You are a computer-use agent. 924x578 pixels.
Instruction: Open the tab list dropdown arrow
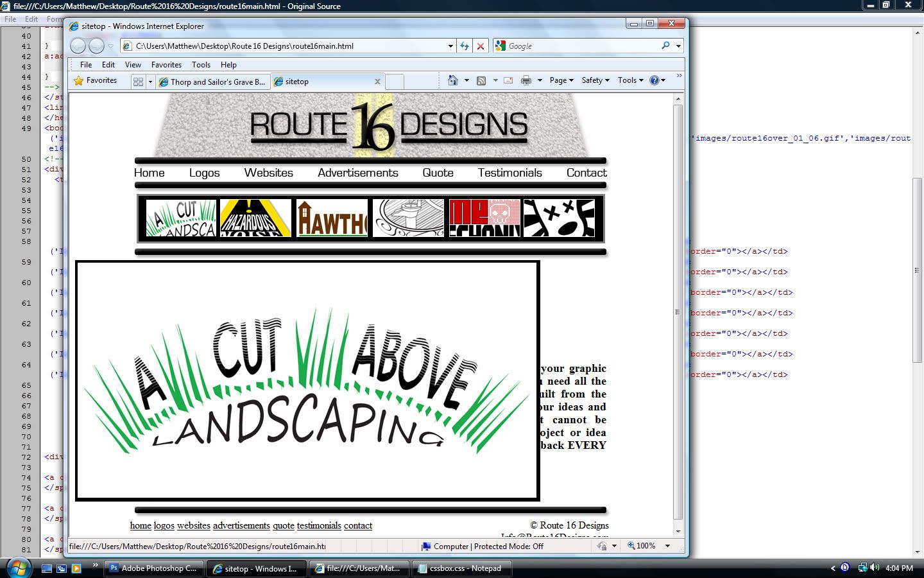[150, 82]
